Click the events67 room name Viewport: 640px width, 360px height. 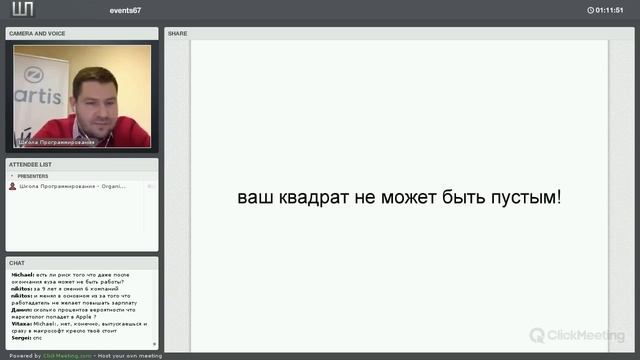125,11
